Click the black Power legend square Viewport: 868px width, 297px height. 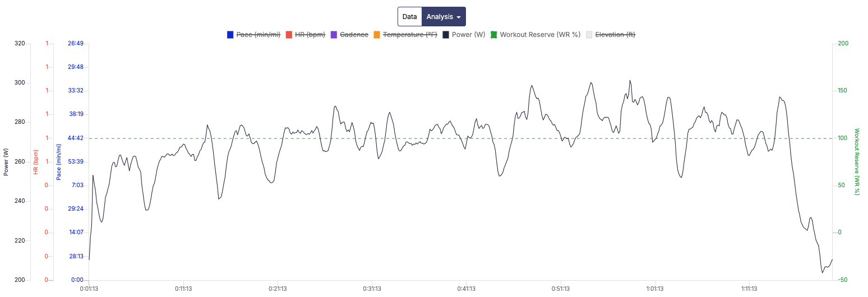pyautogui.click(x=446, y=35)
